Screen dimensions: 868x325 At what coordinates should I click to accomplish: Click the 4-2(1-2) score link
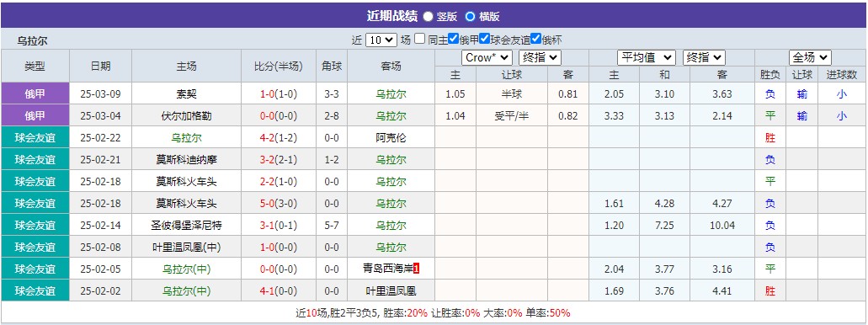point(279,138)
